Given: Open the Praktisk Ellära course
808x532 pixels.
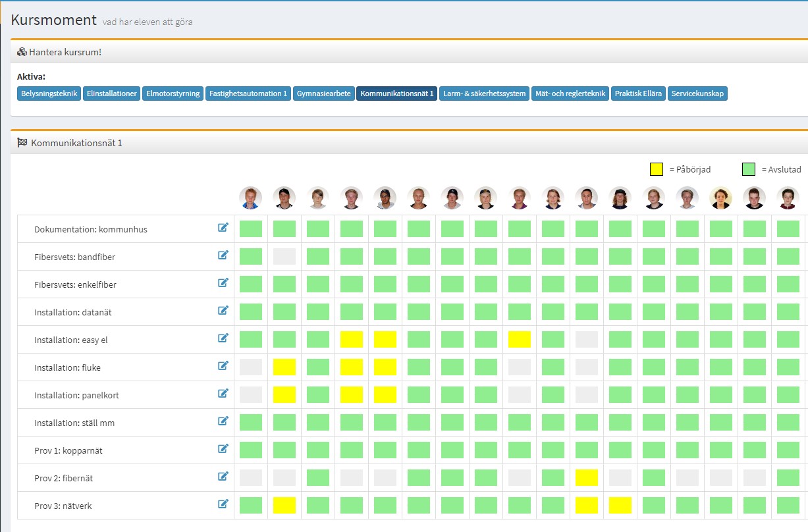Looking at the screenshot, I should pos(639,93).
